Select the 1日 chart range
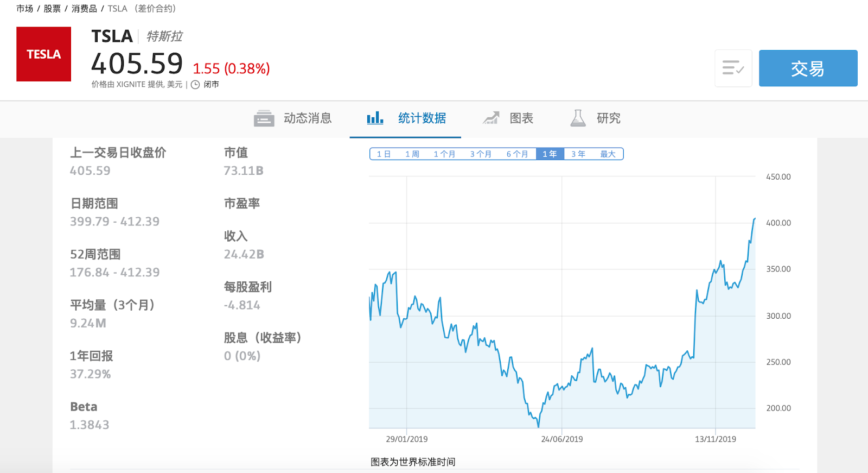Viewport: 868px width, 473px height. 384,154
